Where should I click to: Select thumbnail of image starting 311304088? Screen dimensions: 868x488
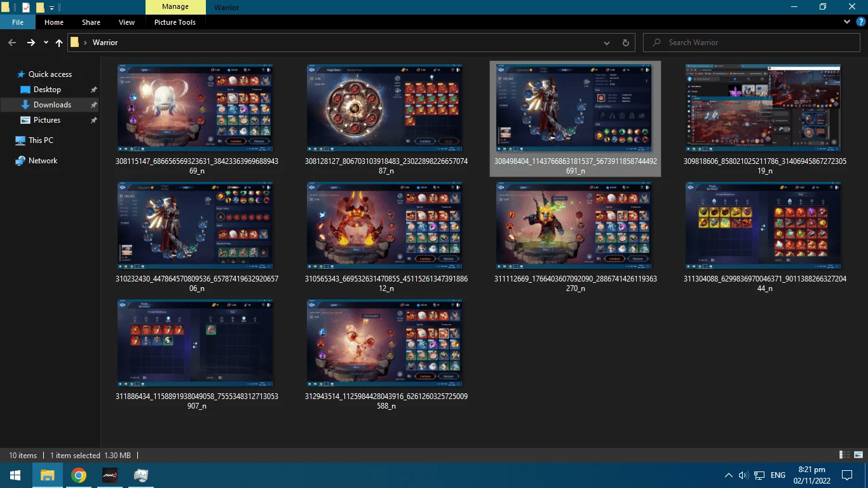pyautogui.click(x=763, y=226)
